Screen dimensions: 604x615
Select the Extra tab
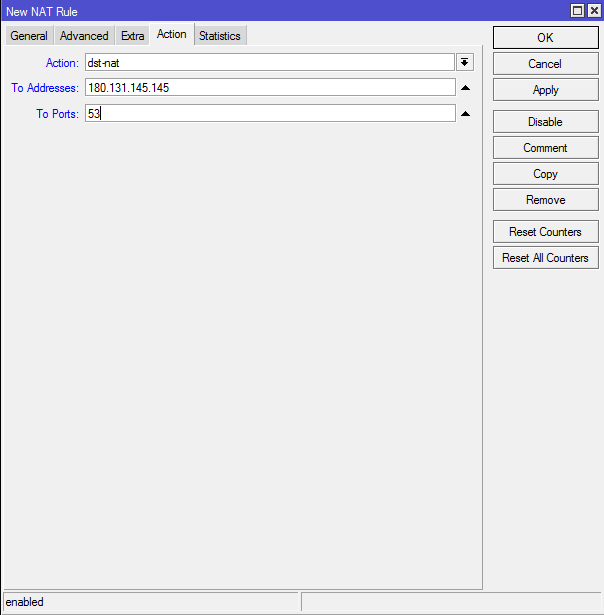pos(133,36)
